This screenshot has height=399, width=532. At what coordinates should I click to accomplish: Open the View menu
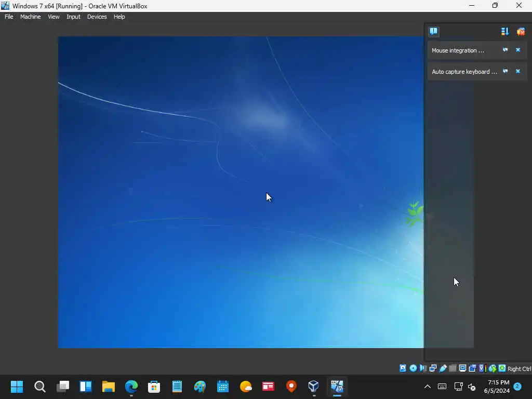[x=54, y=17]
